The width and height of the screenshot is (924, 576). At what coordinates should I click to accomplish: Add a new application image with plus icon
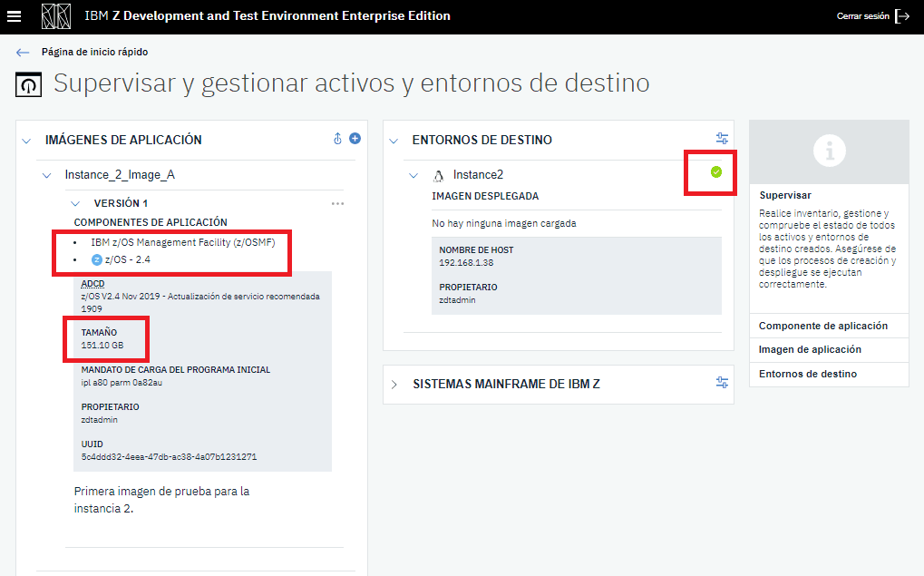355,139
